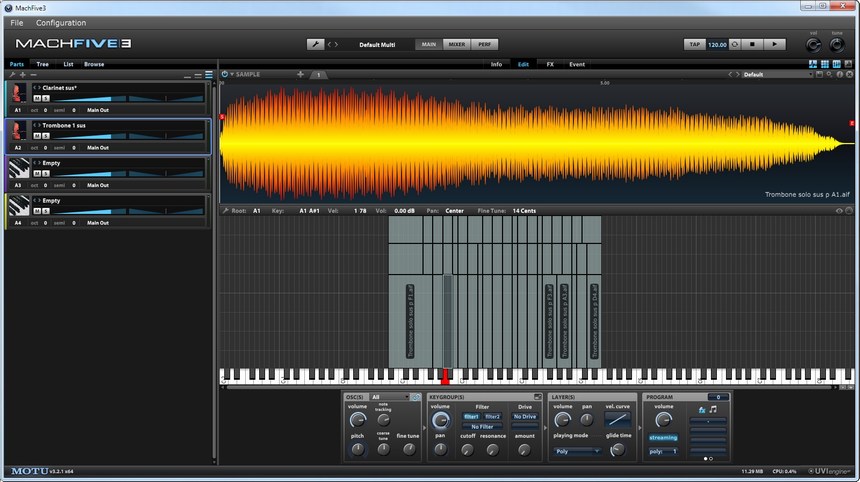
Task: Toggle the SAMPLE power button
Action: pyautogui.click(x=225, y=74)
